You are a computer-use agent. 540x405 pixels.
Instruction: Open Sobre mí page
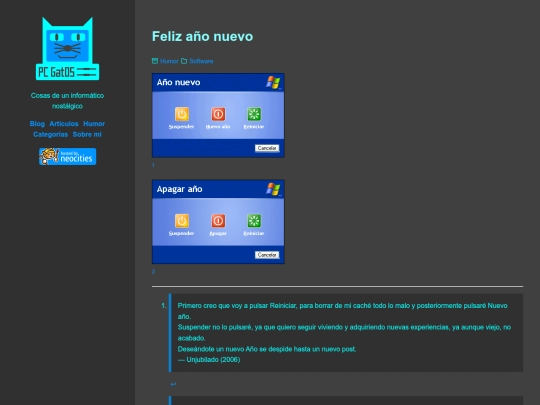coord(87,134)
